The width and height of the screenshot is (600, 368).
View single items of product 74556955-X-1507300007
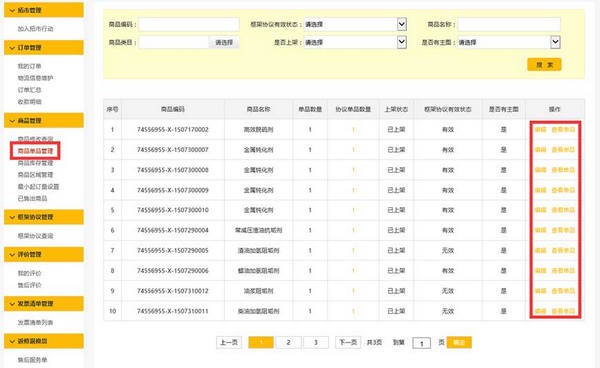point(563,150)
